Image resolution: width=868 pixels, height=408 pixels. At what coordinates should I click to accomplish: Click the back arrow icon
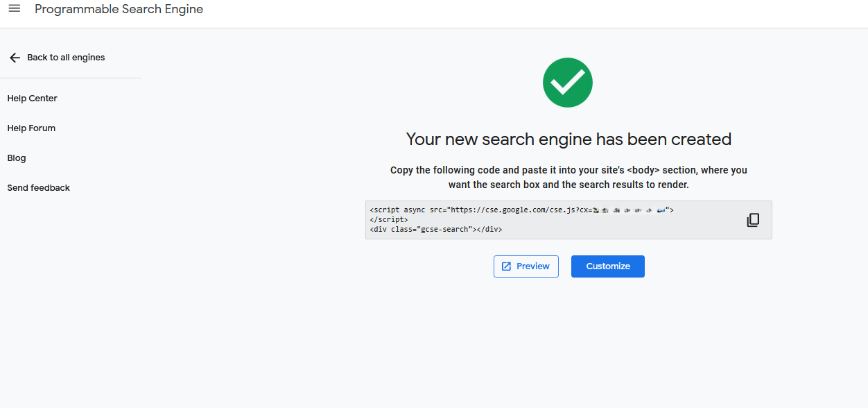tap(15, 58)
